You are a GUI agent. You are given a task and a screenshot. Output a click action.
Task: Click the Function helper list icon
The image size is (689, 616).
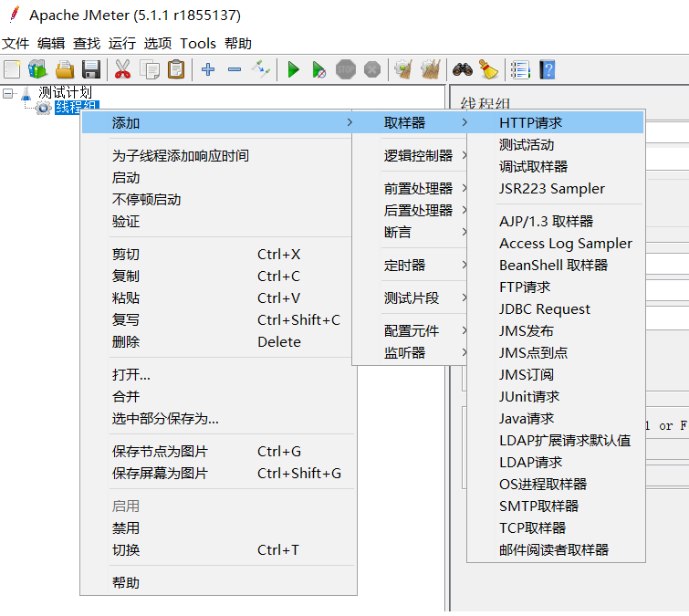click(520, 69)
